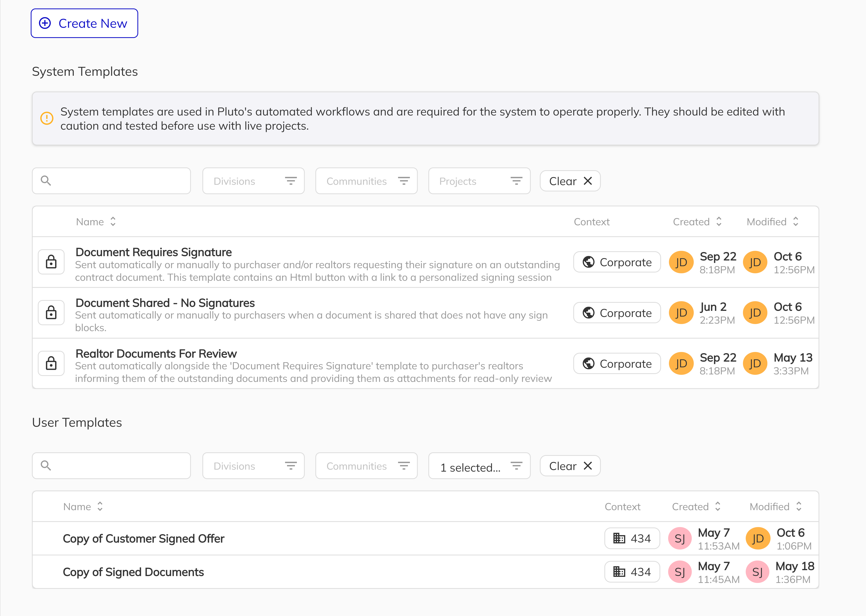Screen dimensions: 866x616
Task: Click the Create New button
Action: (84, 23)
